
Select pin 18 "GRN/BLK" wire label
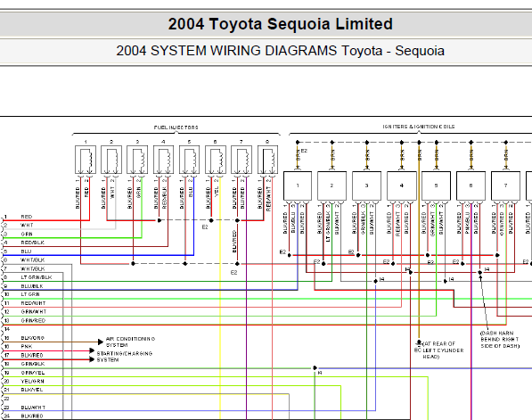point(33,364)
